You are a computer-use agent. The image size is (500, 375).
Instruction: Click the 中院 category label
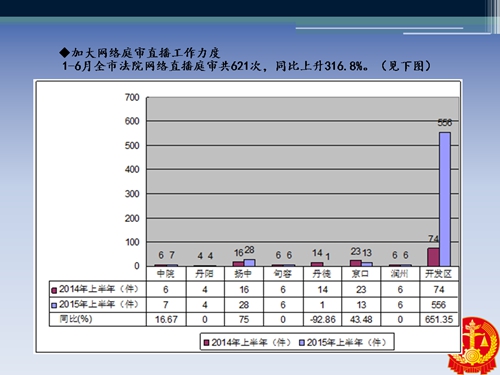point(166,274)
